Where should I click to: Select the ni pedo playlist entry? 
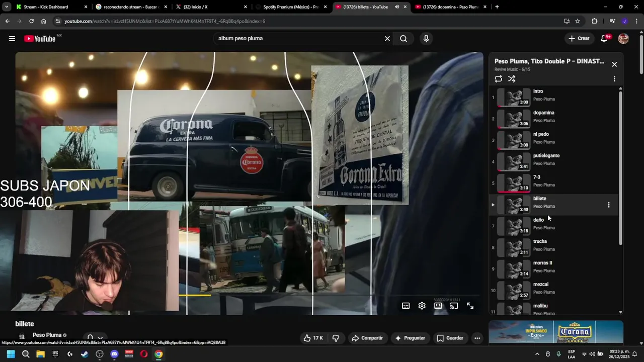click(553, 140)
